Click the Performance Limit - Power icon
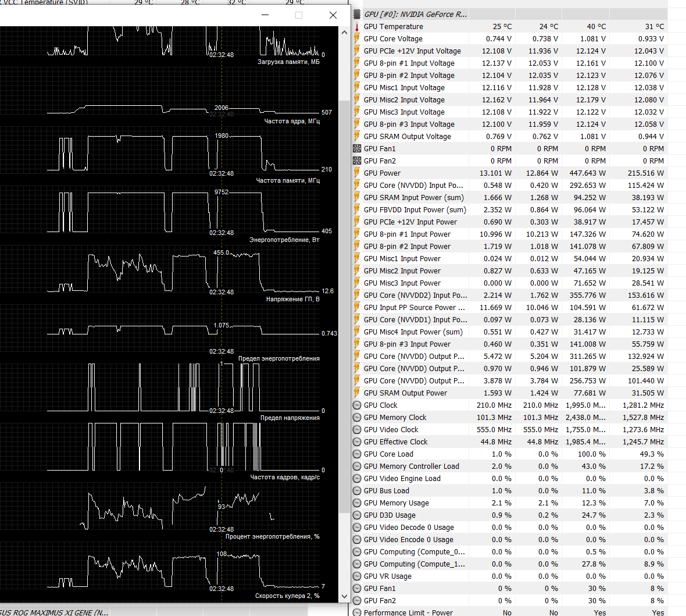The height and width of the screenshot is (616, 686). tap(356, 613)
